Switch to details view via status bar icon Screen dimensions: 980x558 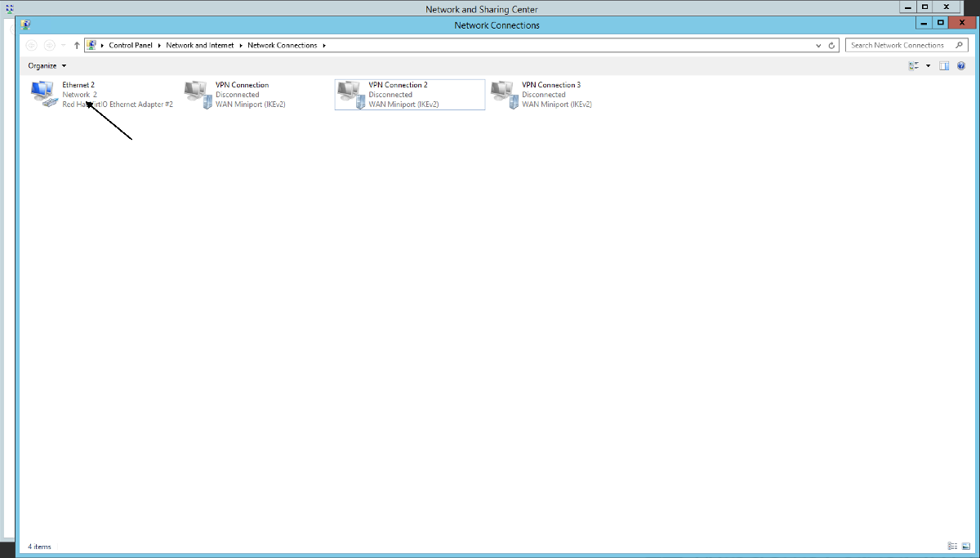tap(951, 546)
